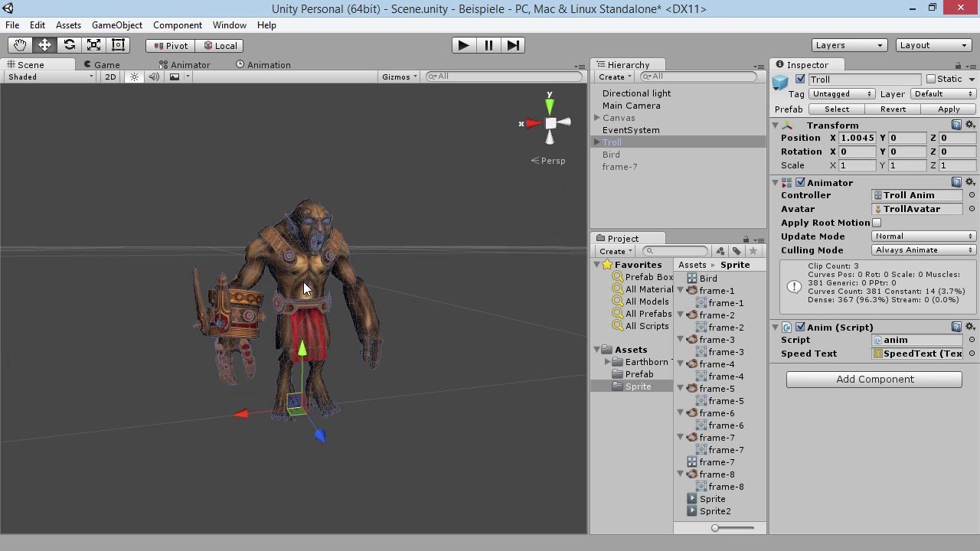Select the Rotate tool

[x=69, y=45]
